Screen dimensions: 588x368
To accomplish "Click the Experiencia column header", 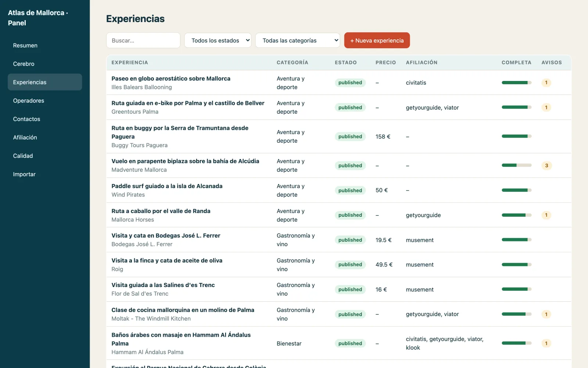I will pos(130,63).
